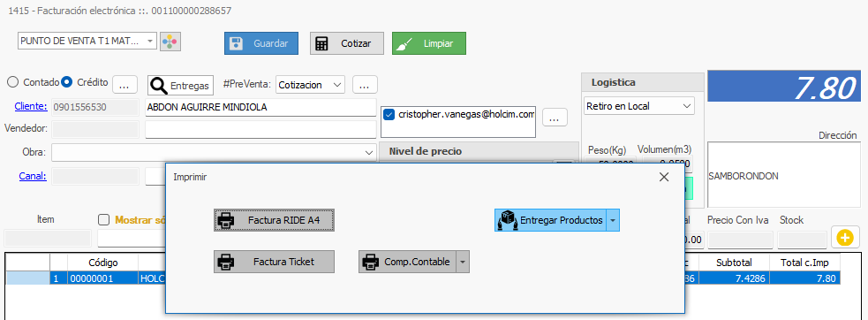Click the Subtotal column header

click(x=734, y=263)
